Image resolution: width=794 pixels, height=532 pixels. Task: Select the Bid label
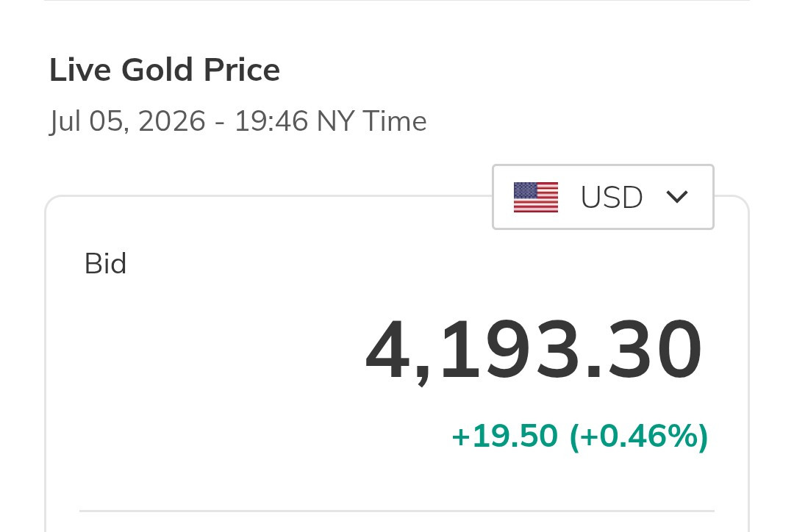[x=105, y=264]
